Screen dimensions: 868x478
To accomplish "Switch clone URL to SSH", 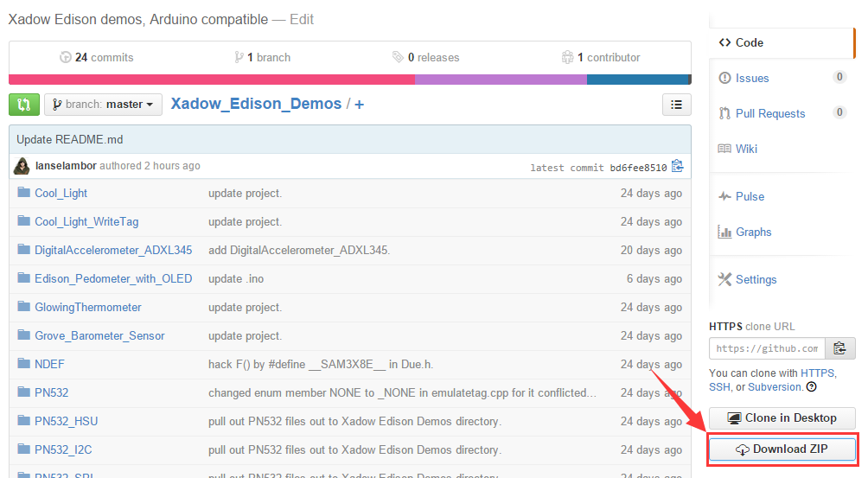I will [719, 387].
